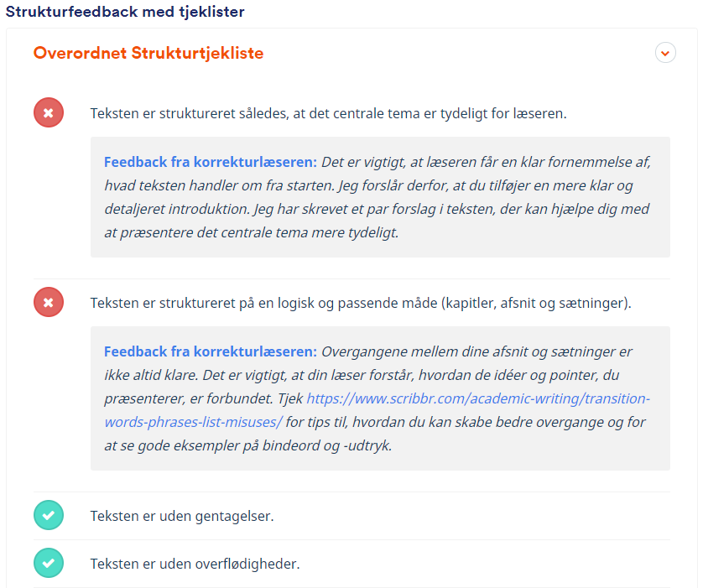Click the Strukturfeedback med tjeklister title
This screenshot has width=703, height=588.
pos(125,12)
